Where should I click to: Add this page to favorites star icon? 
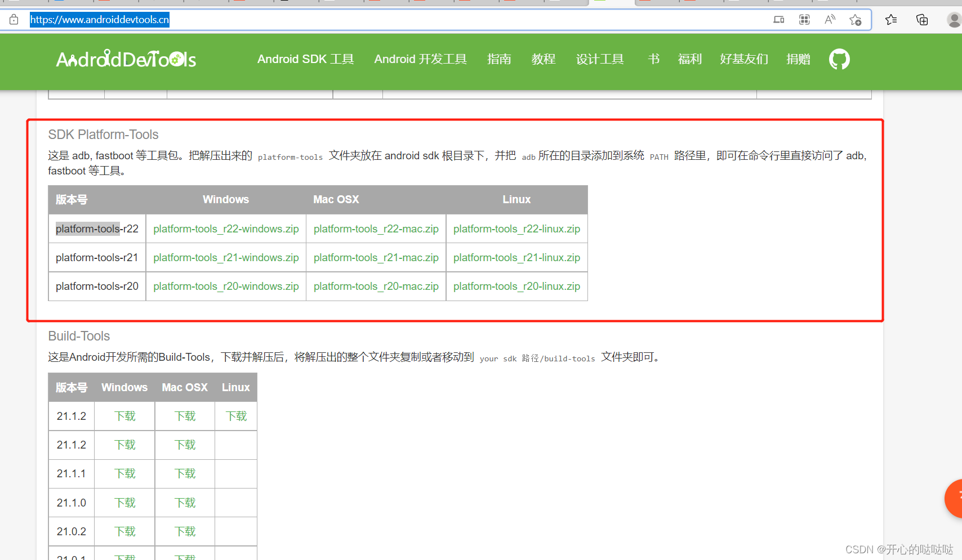coord(856,20)
